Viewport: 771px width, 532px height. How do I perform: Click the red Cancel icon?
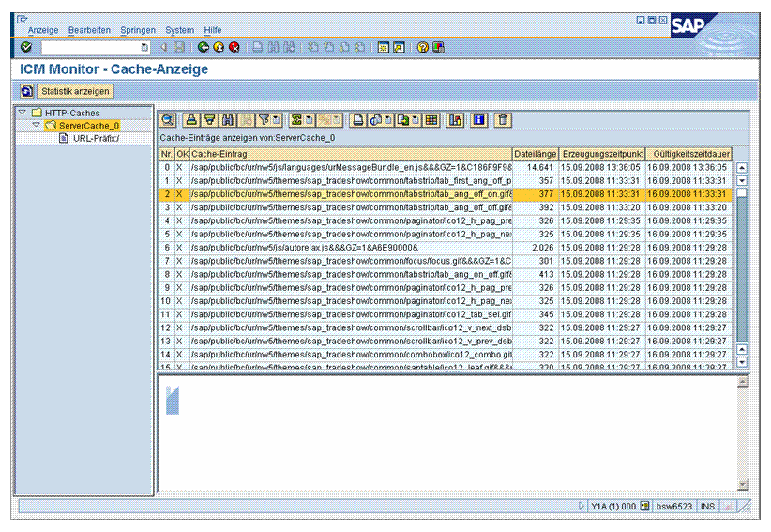234,47
